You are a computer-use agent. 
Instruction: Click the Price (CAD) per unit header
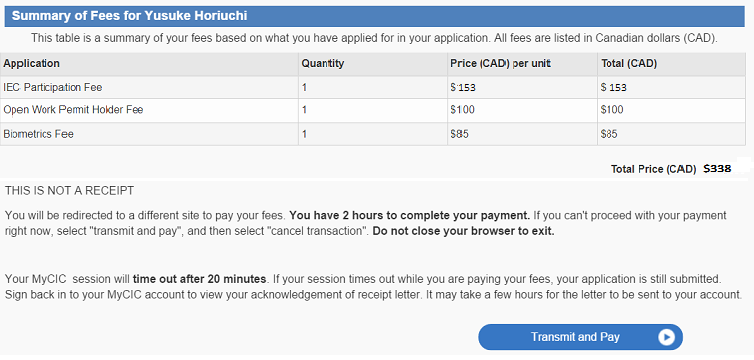(500, 63)
